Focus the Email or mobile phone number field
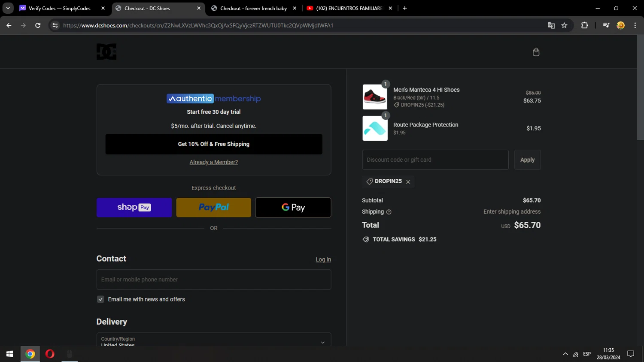 [214, 280]
